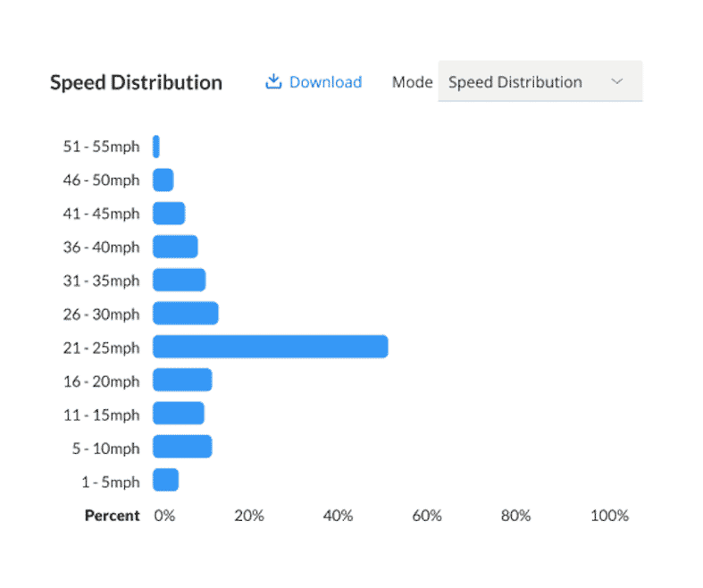Screen dimensions: 703x588
Task: Open the Download link
Action: point(314,82)
